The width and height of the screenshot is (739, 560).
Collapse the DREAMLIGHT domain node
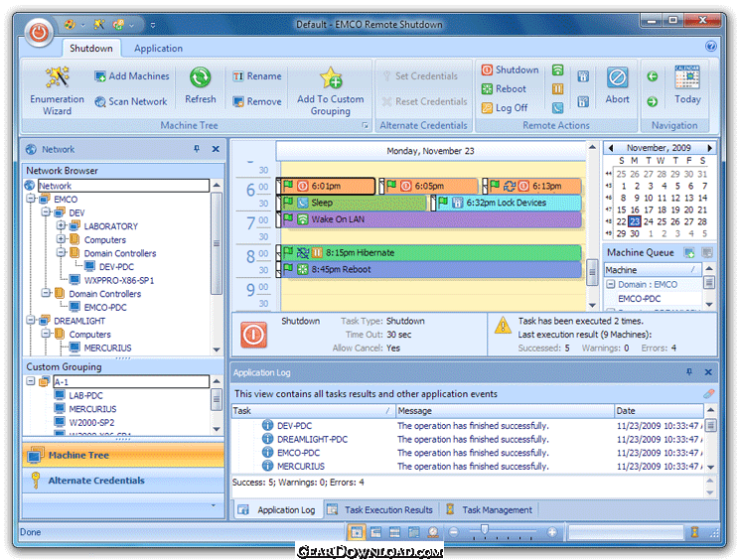(31, 321)
